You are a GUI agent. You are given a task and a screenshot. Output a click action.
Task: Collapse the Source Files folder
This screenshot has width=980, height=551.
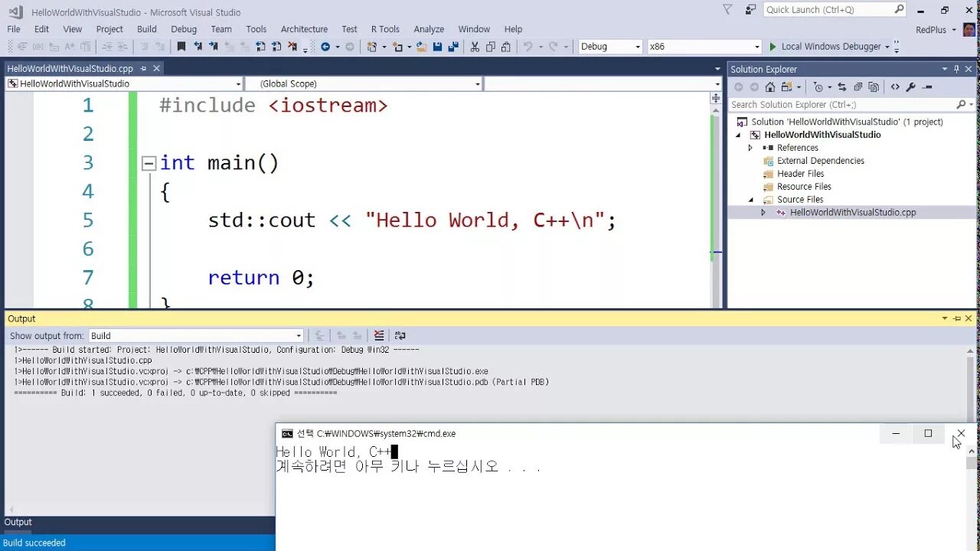click(750, 200)
